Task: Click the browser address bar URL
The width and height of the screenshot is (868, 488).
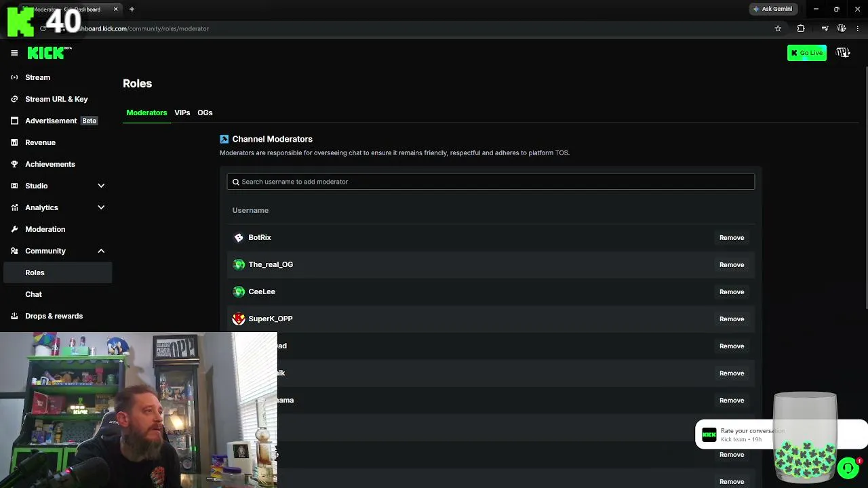Action: (x=141, y=28)
